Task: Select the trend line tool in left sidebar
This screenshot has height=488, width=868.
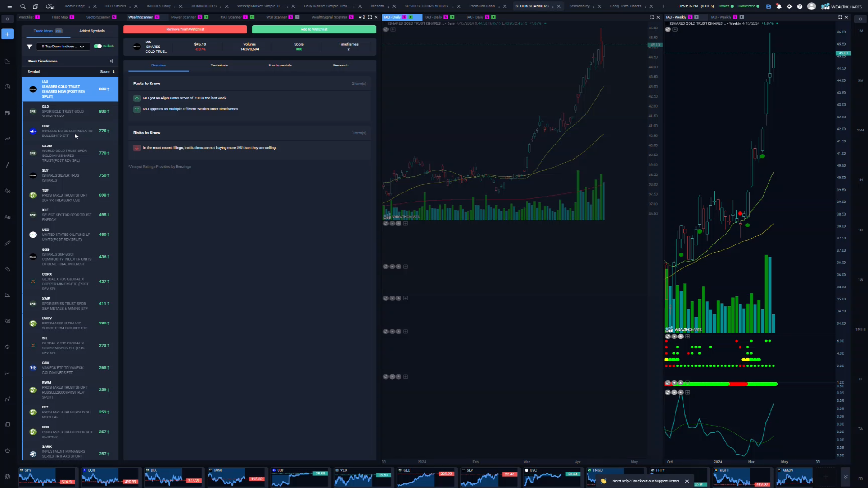Action: 8,165
